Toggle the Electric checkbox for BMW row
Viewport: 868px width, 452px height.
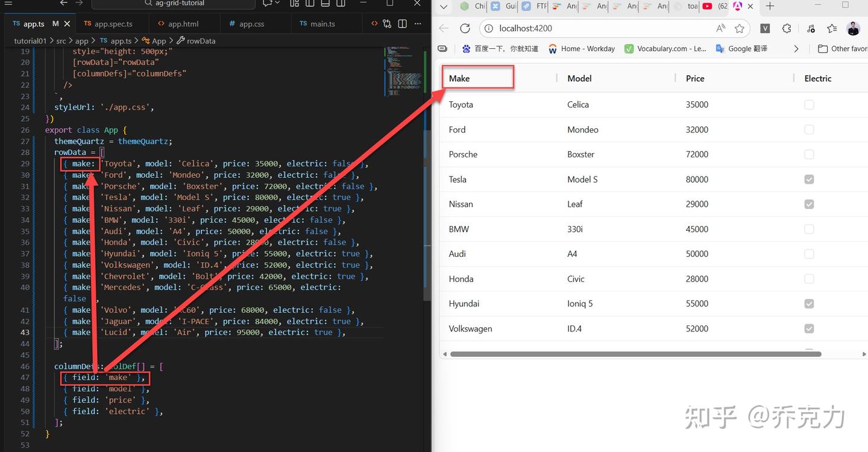coord(809,229)
